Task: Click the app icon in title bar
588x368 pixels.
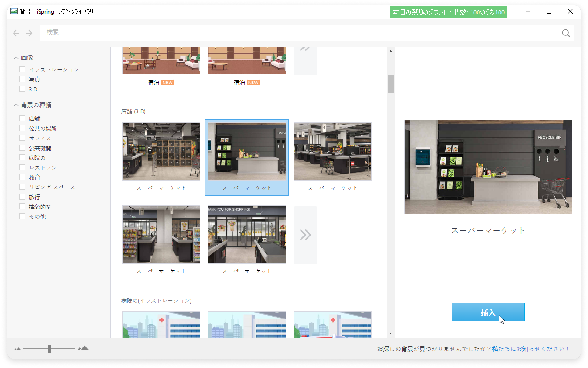Action: pyautogui.click(x=14, y=11)
